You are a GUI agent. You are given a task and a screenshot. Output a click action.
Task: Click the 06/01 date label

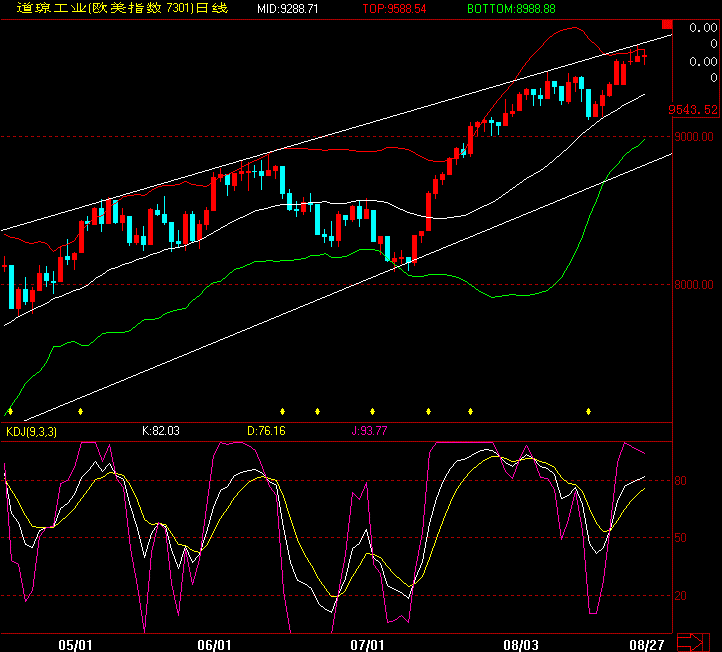[x=214, y=645]
